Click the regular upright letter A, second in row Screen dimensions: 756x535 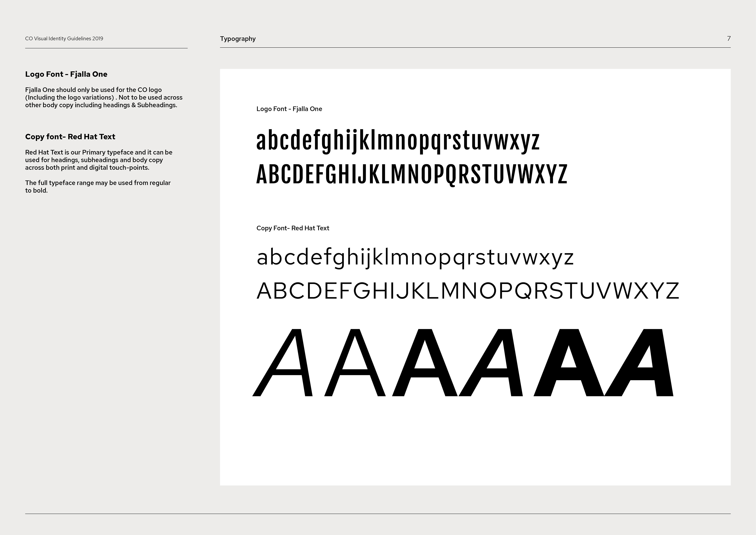tap(355, 362)
